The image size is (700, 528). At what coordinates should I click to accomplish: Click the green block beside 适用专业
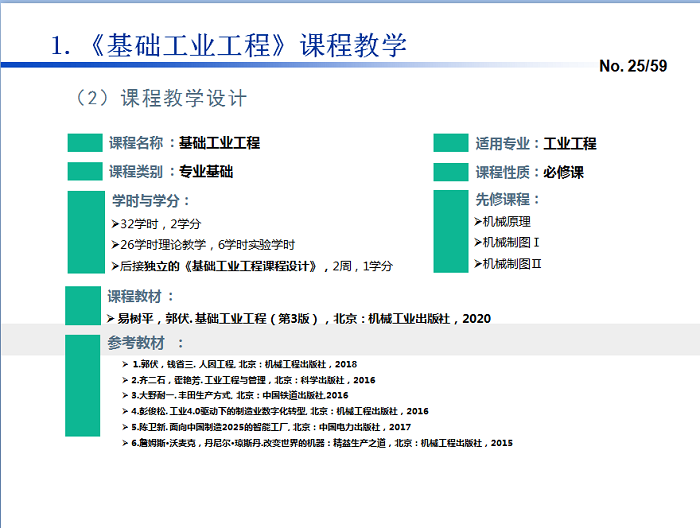(452, 143)
